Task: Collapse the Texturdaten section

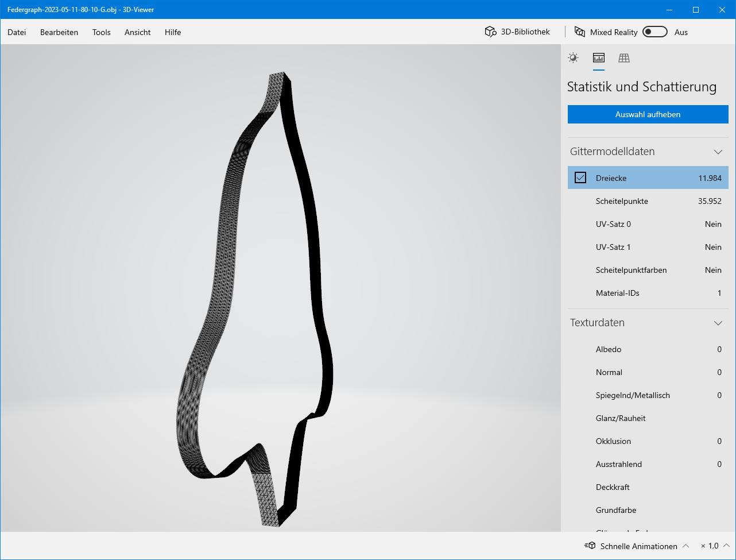Action: coord(718,323)
